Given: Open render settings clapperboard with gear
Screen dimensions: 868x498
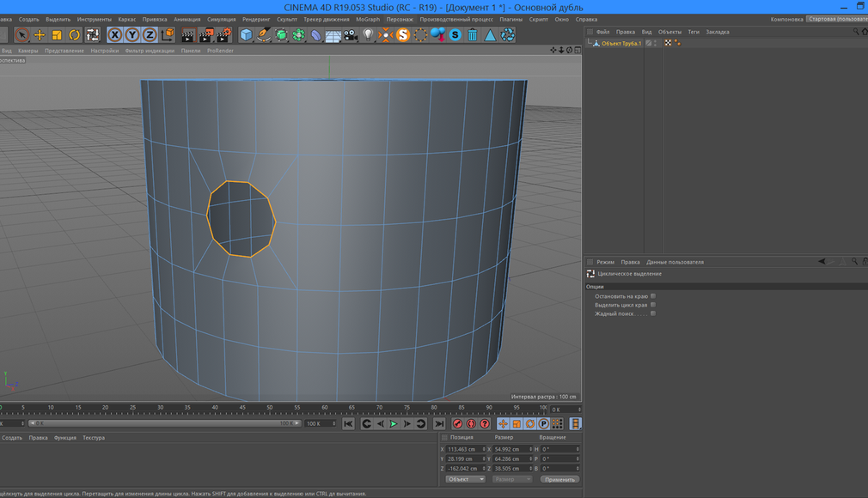Looking at the screenshot, I should tap(223, 35).
